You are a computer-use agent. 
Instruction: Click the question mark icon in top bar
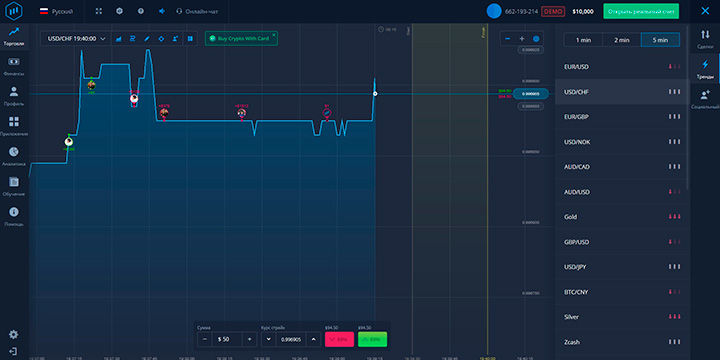141,11
